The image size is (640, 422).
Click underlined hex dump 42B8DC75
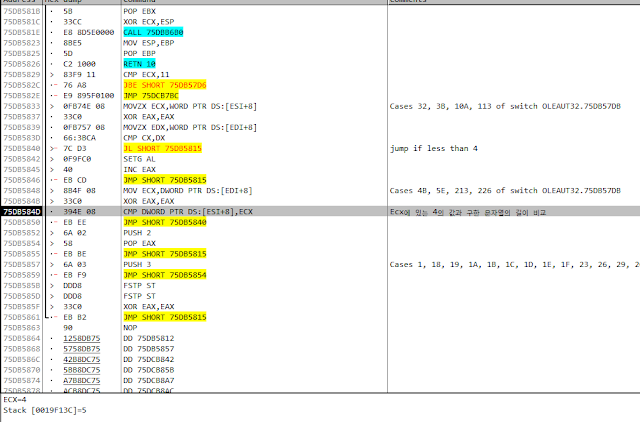82,360
